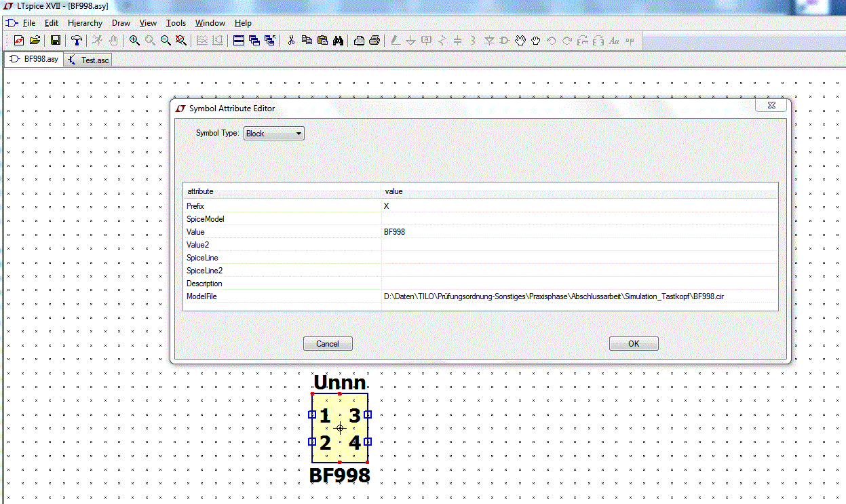Open a file with the folder icon
The width and height of the screenshot is (846, 504).
click(x=35, y=41)
